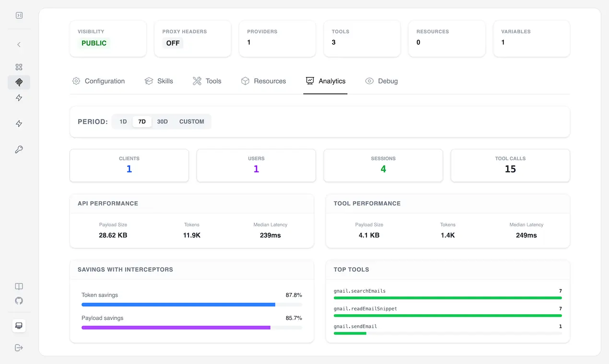Click the gmail.readEmailSnippet green usage bar
The width and height of the screenshot is (609, 364).
448,316
